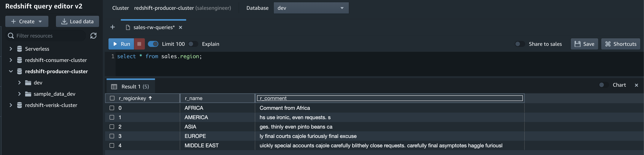
Task: Click the refresh resources icon
Action: click(x=93, y=36)
